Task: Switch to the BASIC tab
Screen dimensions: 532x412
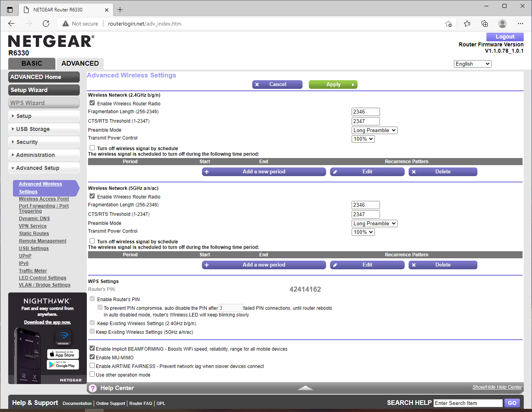Action: pyautogui.click(x=32, y=64)
